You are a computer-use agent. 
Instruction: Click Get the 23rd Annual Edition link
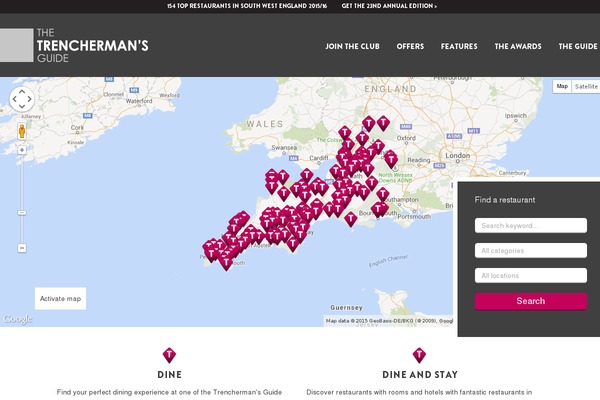point(389,6)
